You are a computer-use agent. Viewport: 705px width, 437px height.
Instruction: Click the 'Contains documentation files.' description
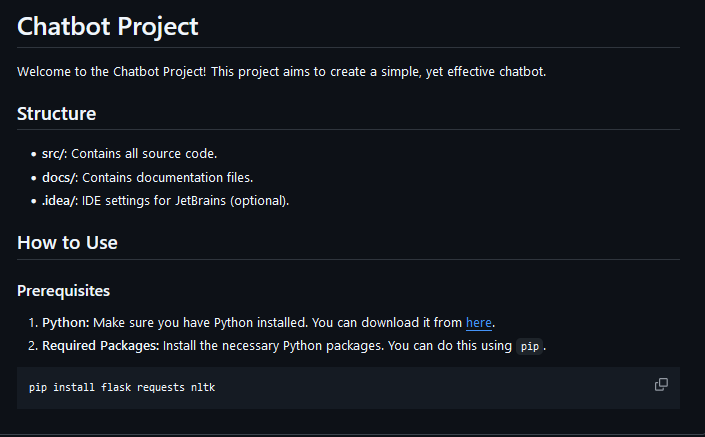(x=168, y=178)
